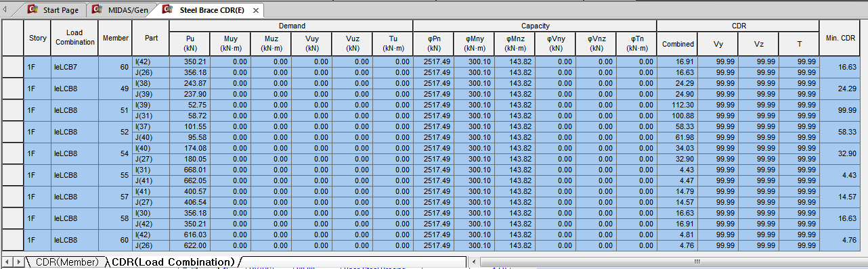Click the Tu (kN·m) column header

[393, 43]
